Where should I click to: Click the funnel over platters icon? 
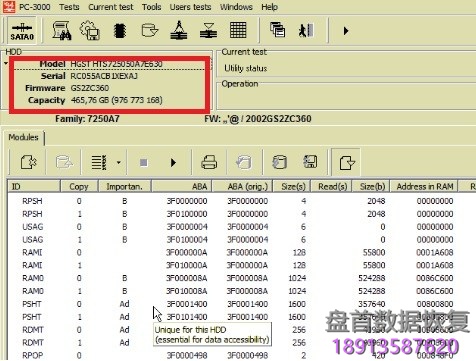coord(209,31)
